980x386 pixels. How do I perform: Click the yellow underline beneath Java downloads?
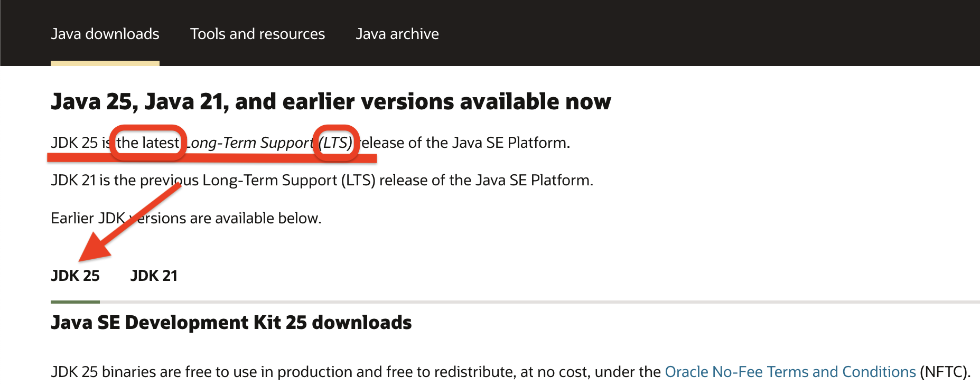105,63
